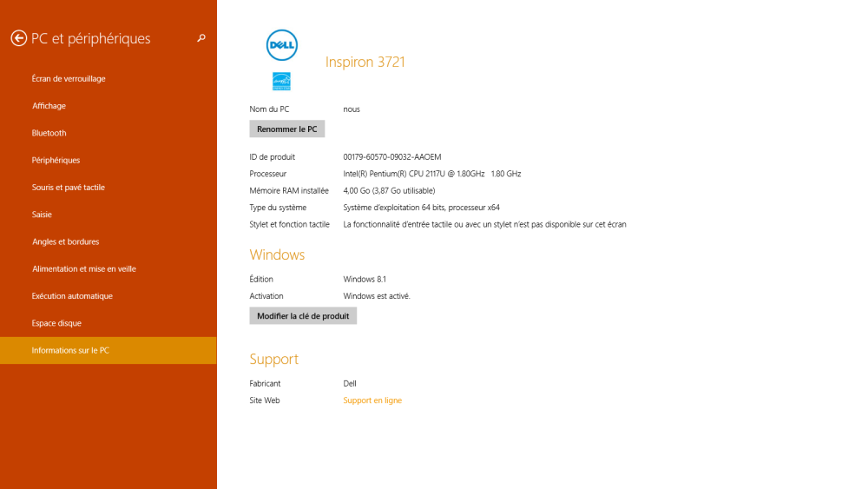
Task: Click the Windows section heading
Action: pyautogui.click(x=277, y=254)
